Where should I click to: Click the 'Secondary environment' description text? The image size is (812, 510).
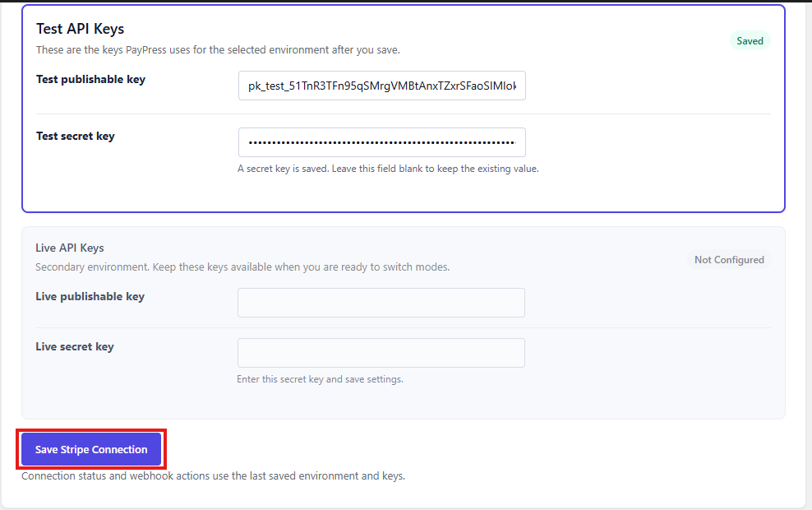point(242,267)
